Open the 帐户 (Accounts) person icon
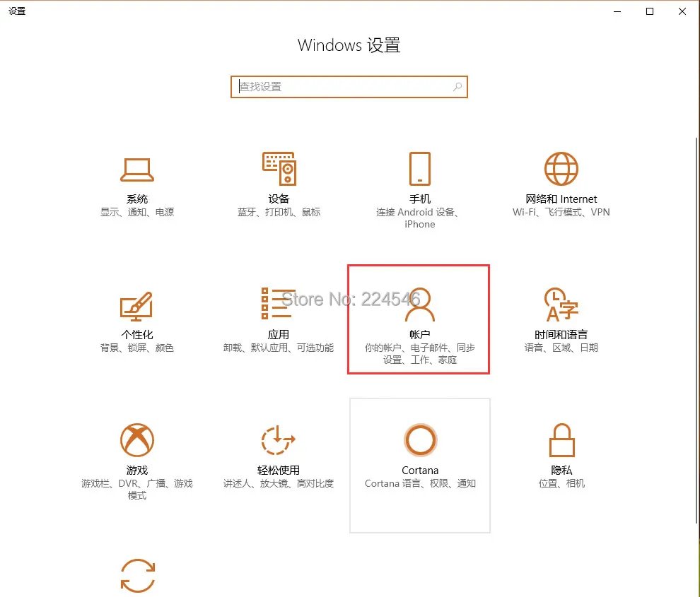This screenshot has width=700, height=597. click(419, 305)
